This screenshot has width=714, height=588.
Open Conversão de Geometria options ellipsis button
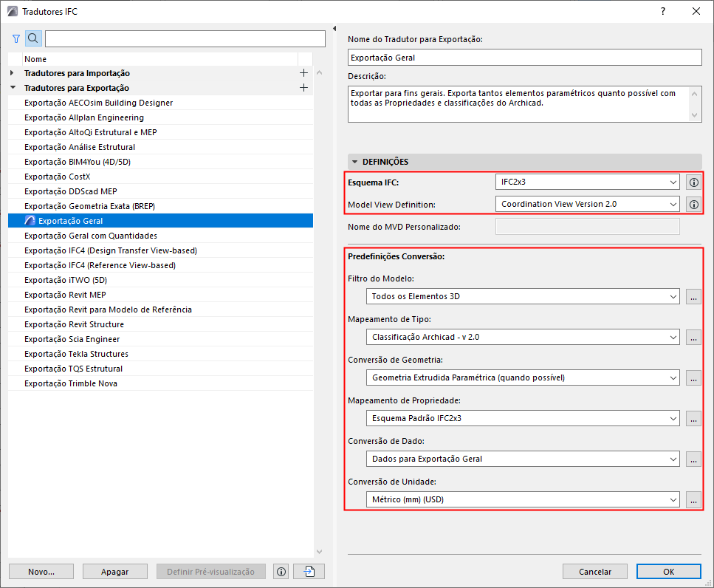pyautogui.click(x=693, y=377)
